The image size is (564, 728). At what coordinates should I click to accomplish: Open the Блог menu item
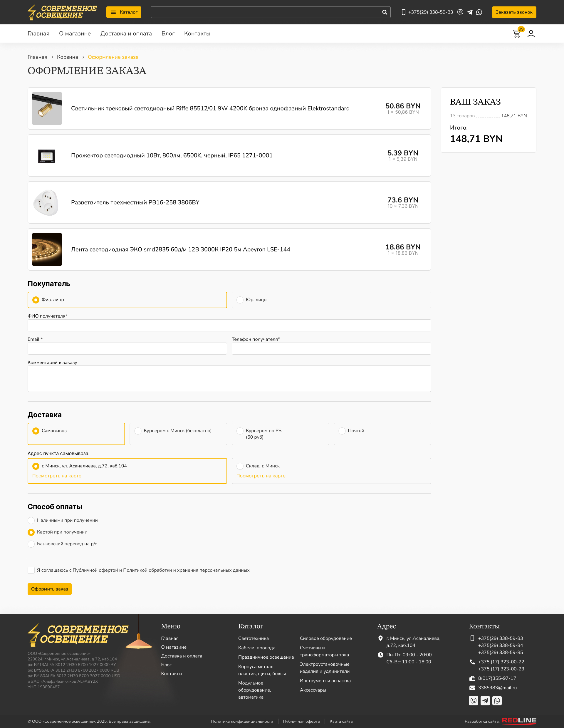pyautogui.click(x=168, y=34)
